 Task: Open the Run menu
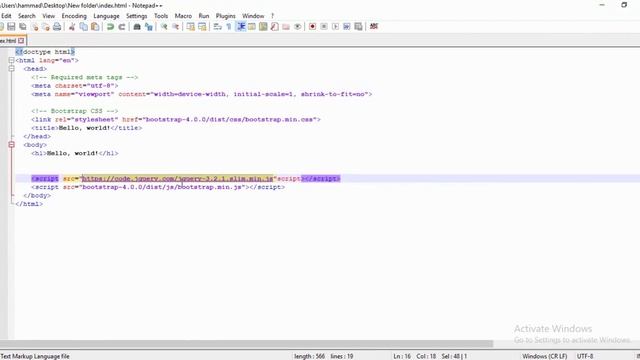[x=204, y=16]
